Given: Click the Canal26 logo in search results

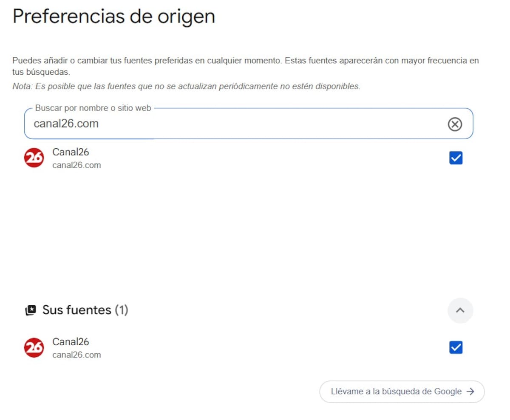Looking at the screenshot, I should coord(34,158).
